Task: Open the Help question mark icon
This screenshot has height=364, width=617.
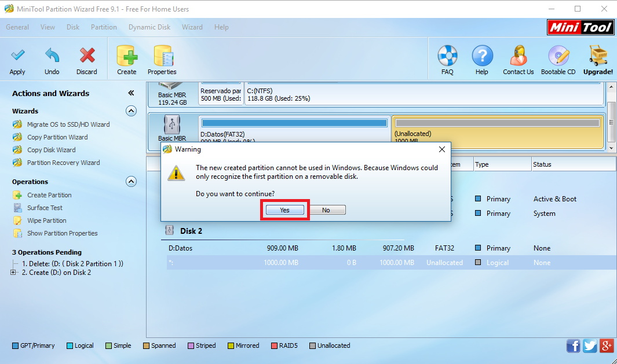Action: (x=482, y=56)
